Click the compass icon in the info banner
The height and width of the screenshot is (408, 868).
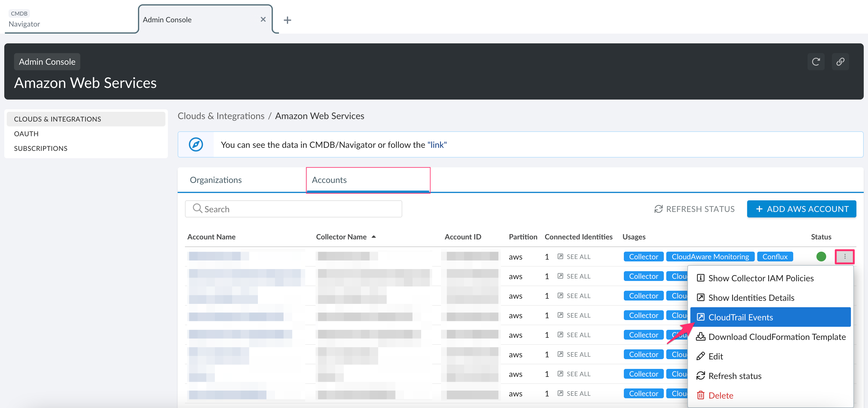[196, 144]
